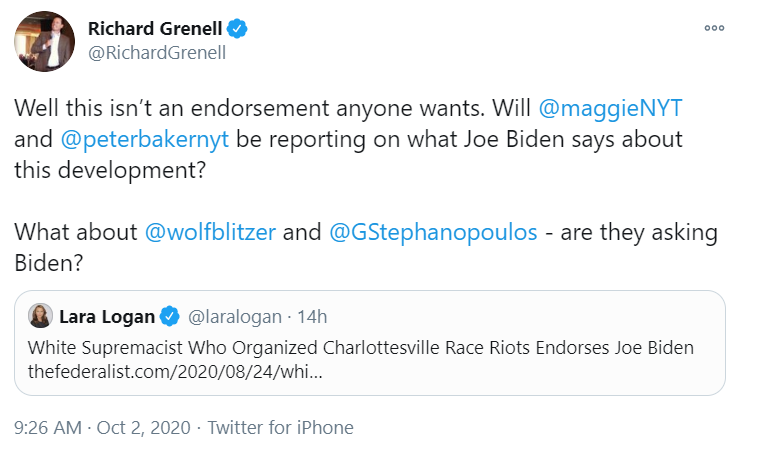The image size is (760, 454).
Task: Open Richard Grenell's display name profile link
Action: pyautogui.click(x=155, y=29)
